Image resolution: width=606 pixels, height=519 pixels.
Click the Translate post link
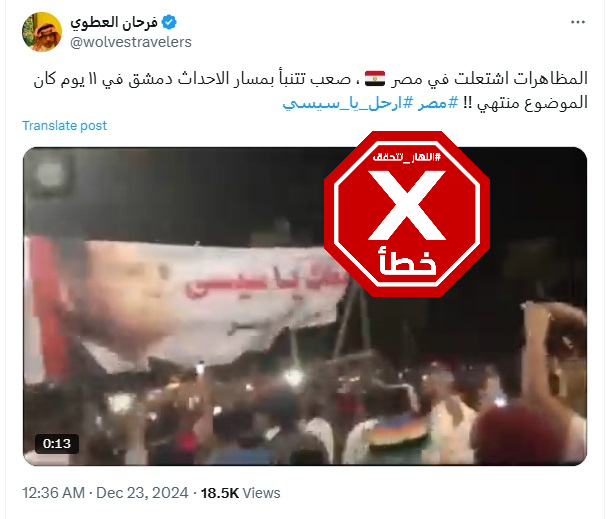pyautogui.click(x=65, y=126)
